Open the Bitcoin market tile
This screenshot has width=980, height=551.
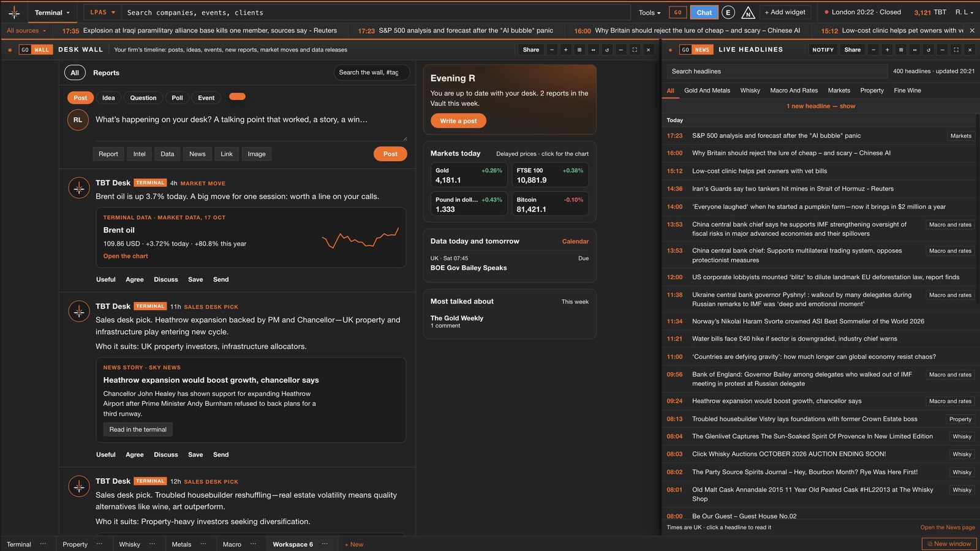(x=550, y=204)
